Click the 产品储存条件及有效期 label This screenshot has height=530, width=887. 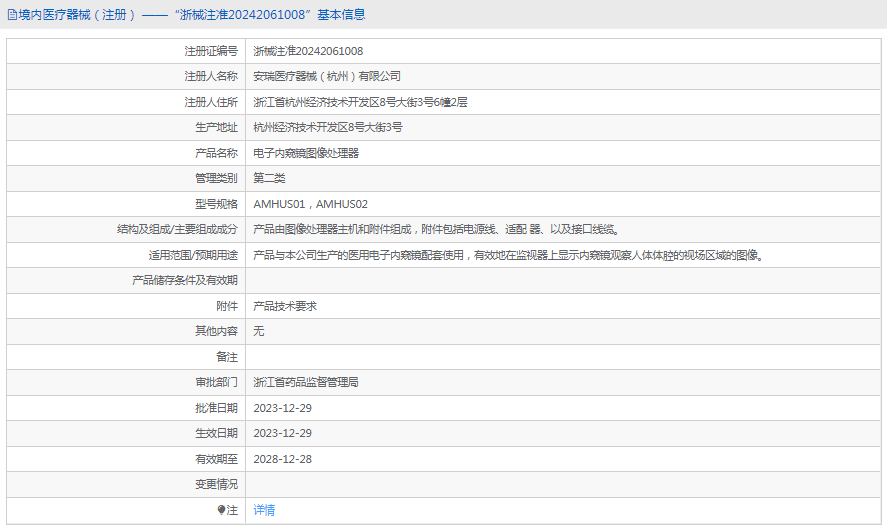pyautogui.click(x=185, y=280)
